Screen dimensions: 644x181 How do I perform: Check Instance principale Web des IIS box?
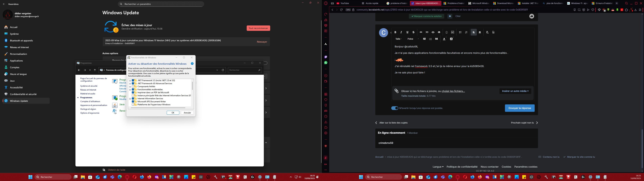click(133, 96)
